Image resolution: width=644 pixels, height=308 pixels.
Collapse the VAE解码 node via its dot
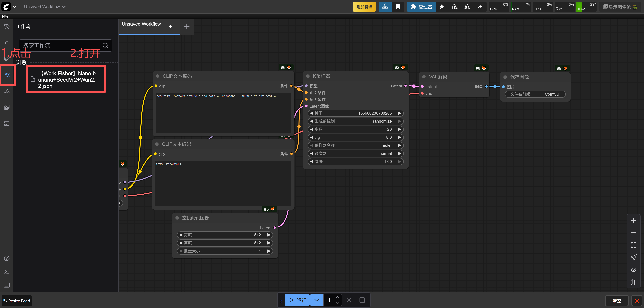coord(424,77)
